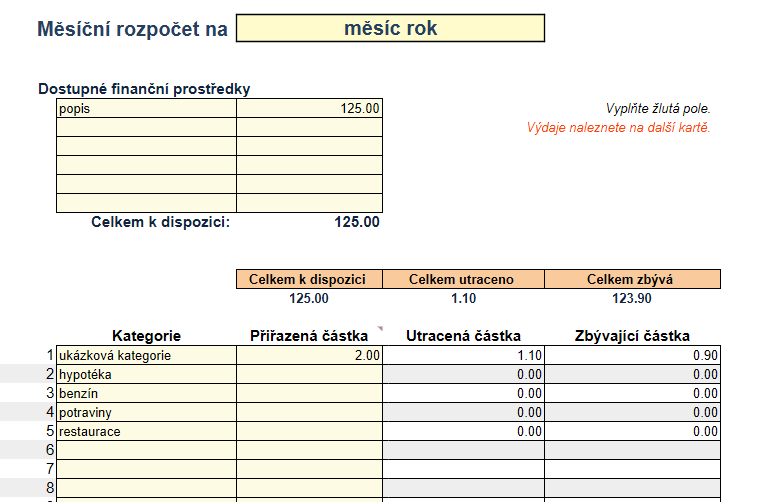Select the yellow 'měsíc rok' title field
This screenshot has height=502, width=763.
point(390,28)
